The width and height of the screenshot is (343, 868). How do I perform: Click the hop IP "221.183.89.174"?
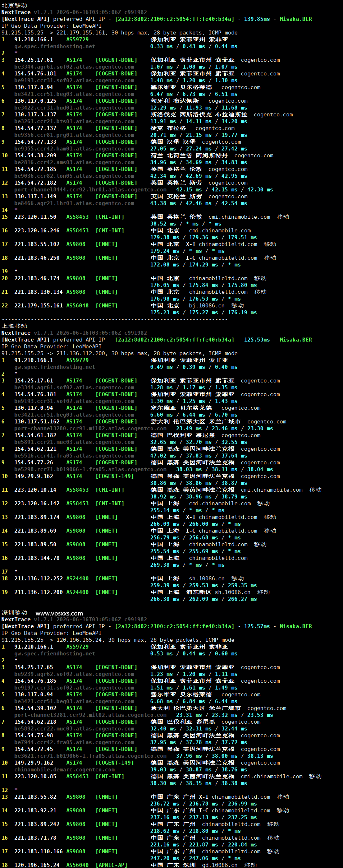(37, 517)
